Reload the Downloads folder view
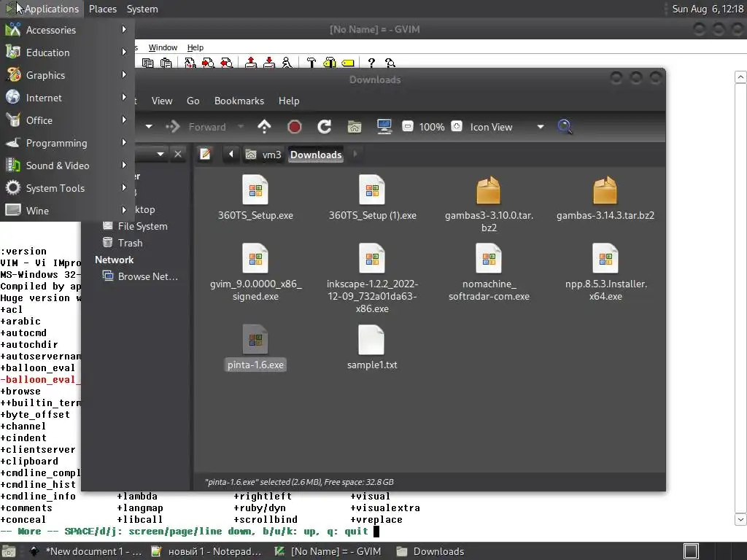The height and width of the screenshot is (560, 747). click(x=325, y=127)
